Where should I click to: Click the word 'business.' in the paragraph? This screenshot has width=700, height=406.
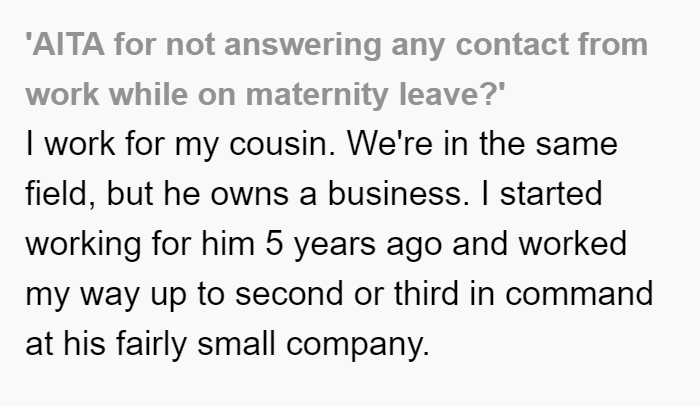tap(399, 193)
